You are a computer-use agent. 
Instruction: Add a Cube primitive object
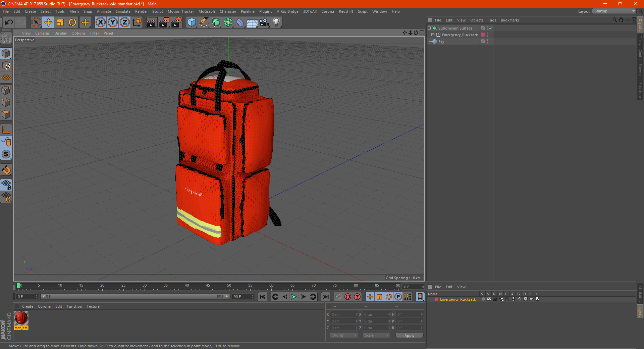(x=192, y=22)
